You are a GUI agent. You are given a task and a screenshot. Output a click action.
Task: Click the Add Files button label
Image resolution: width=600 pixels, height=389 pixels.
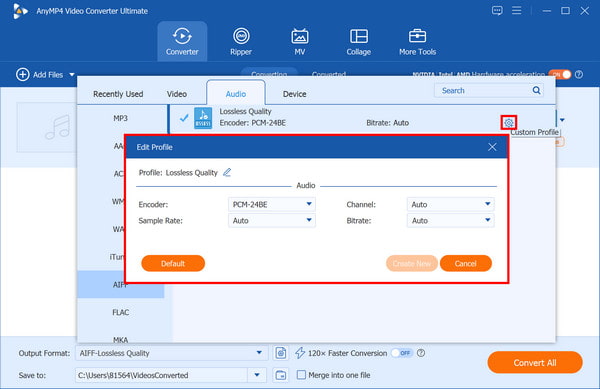click(x=48, y=75)
